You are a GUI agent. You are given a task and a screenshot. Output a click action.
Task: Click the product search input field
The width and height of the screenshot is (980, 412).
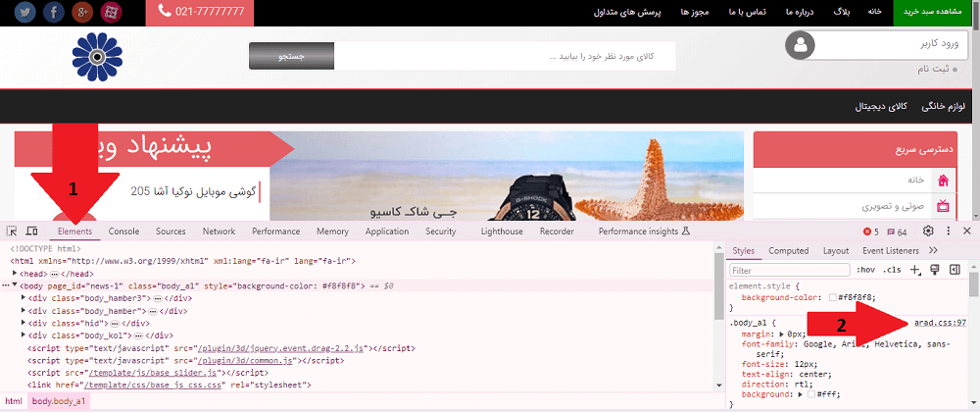tap(505, 56)
